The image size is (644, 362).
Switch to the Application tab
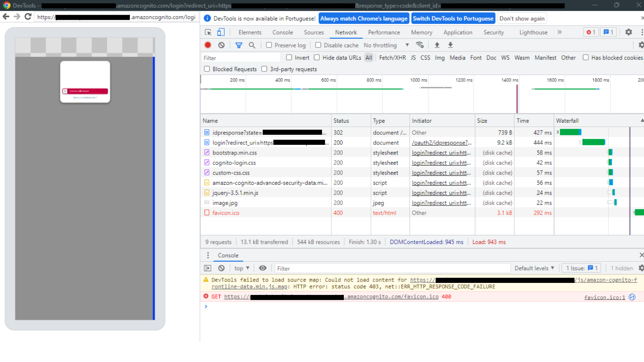point(458,32)
